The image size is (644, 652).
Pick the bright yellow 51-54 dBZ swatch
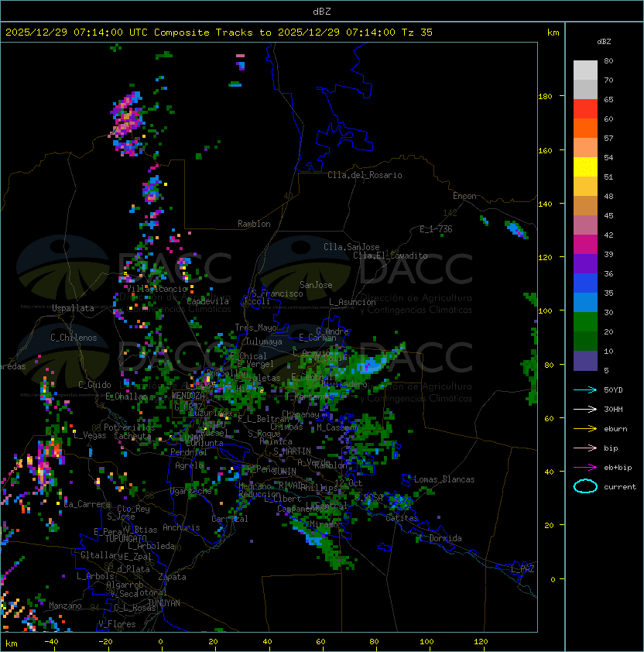585,166
